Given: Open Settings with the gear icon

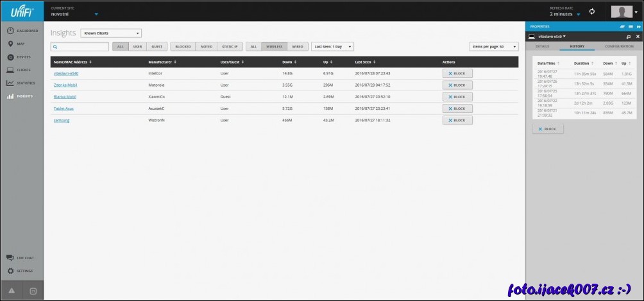Looking at the screenshot, I should click(x=22, y=271).
